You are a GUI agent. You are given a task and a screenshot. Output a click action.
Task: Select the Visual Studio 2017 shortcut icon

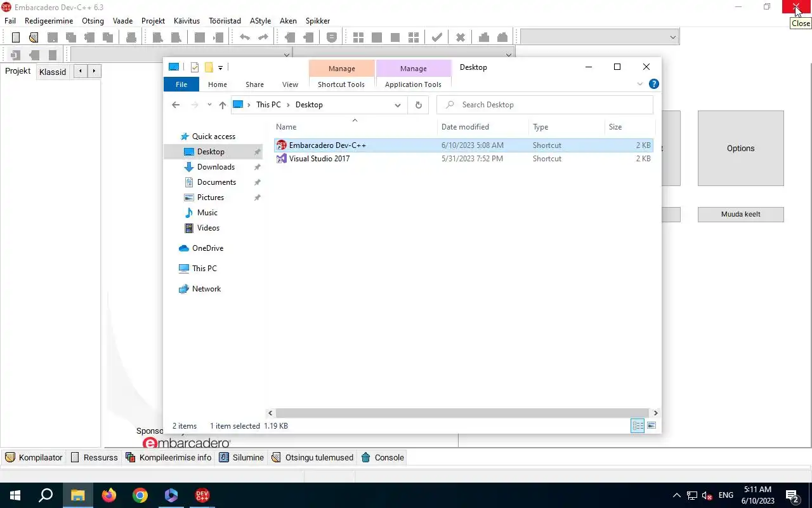pyautogui.click(x=282, y=159)
